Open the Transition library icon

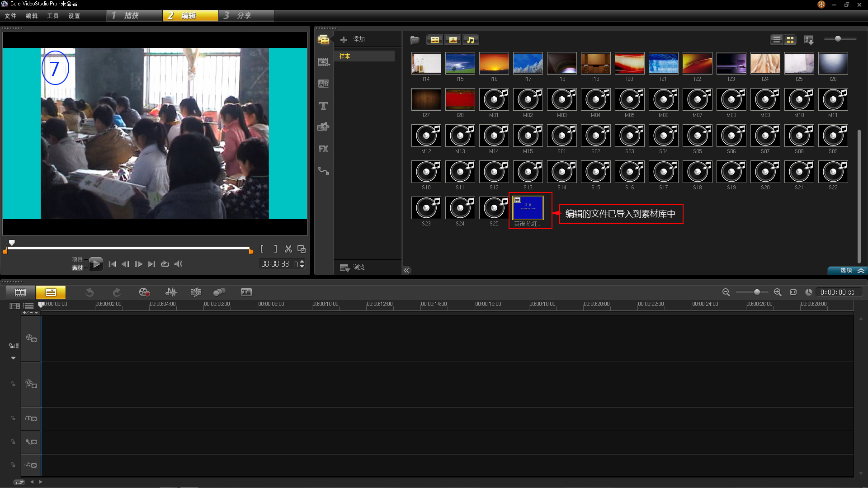(323, 84)
